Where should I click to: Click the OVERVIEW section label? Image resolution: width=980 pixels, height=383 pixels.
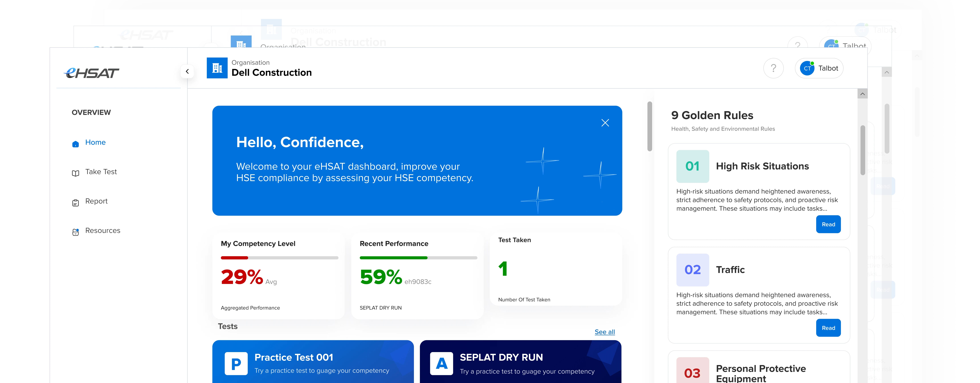pyautogui.click(x=91, y=113)
